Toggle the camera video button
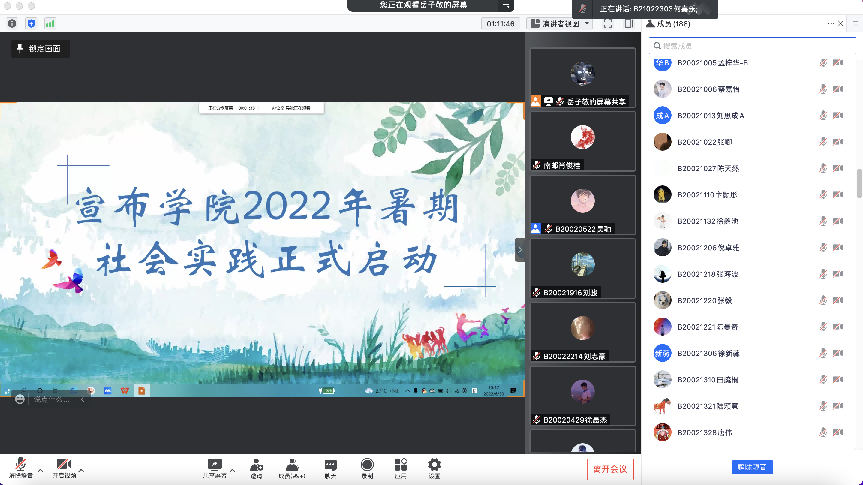The height and width of the screenshot is (485, 863). 64,466
